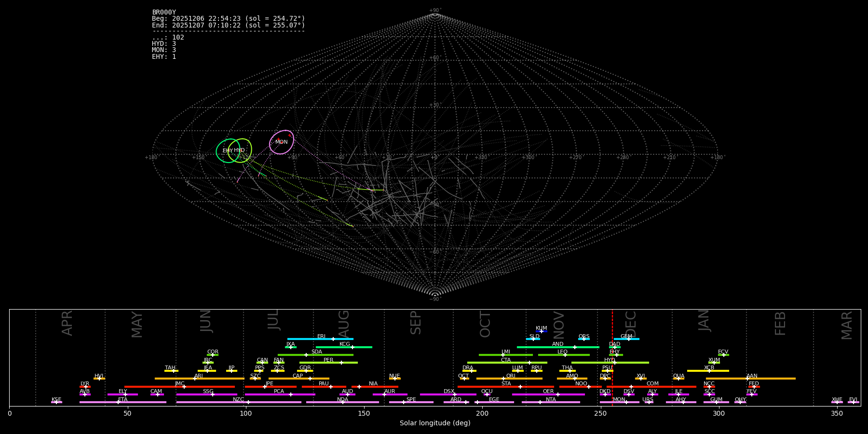
Task: Click the LYR shower label in timeline
Action: click(x=85, y=384)
